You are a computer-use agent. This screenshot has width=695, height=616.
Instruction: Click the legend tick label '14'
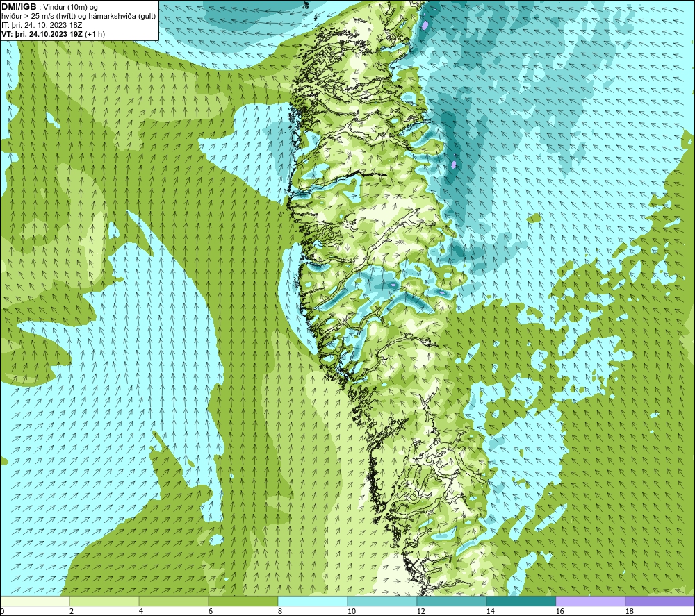pos(490,611)
